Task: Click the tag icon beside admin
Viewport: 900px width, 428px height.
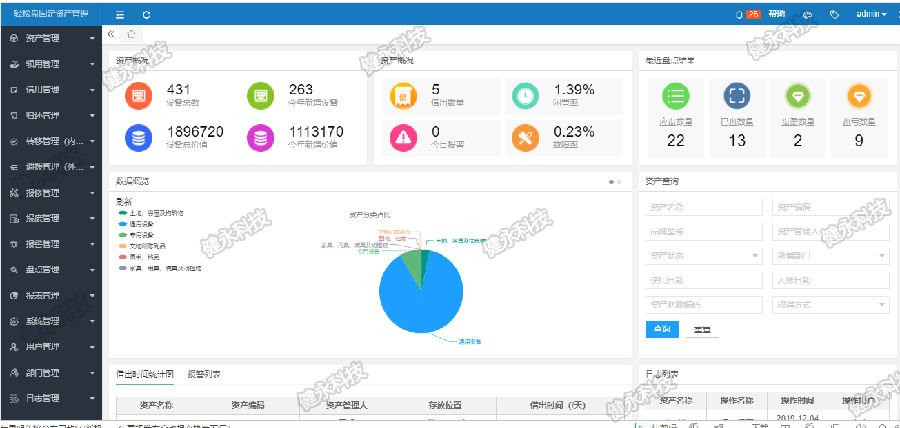Action: point(834,15)
